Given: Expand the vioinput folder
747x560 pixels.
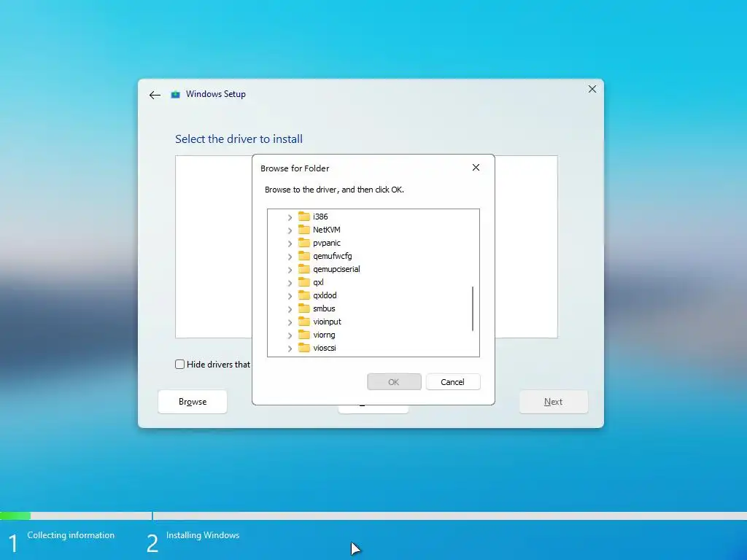Looking at the screenshot, I should click(290, 322).
